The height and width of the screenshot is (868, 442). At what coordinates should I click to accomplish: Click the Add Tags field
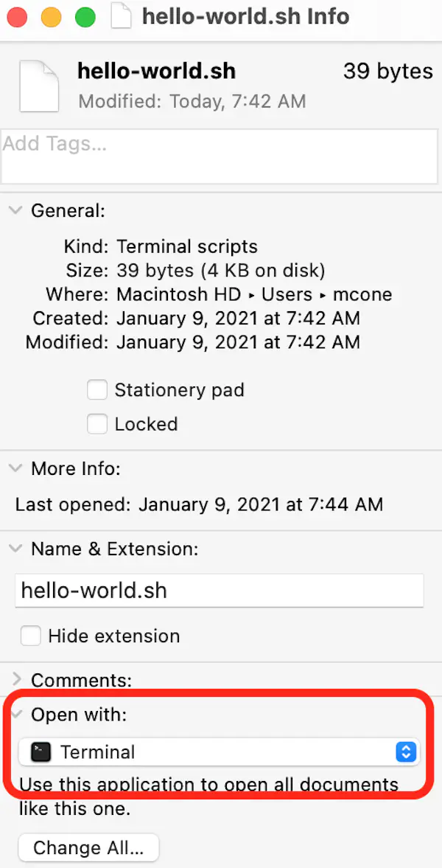click(218, 156)
